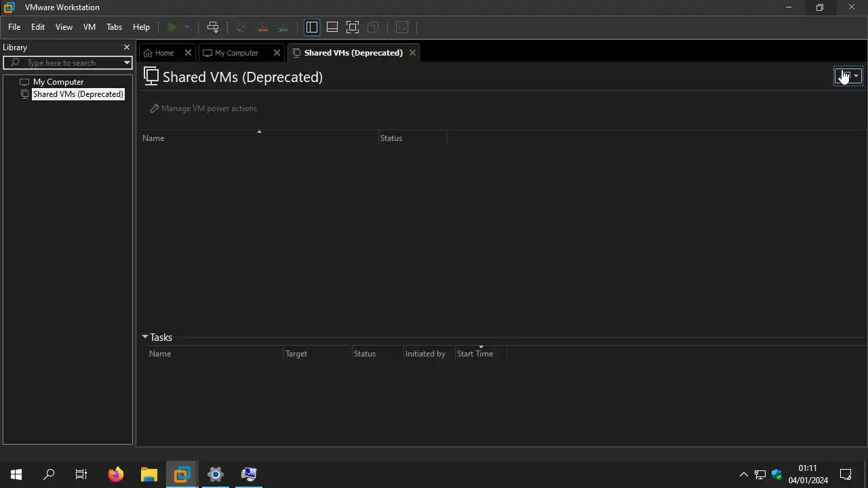The image size is (868, 488).
Task: Open File Explorer from taskbar
Action: tap(149, 474)
